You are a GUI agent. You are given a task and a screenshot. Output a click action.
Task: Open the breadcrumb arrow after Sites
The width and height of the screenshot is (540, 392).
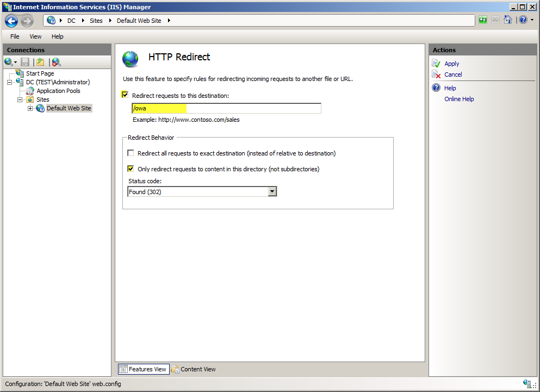(x=110, y=20)
